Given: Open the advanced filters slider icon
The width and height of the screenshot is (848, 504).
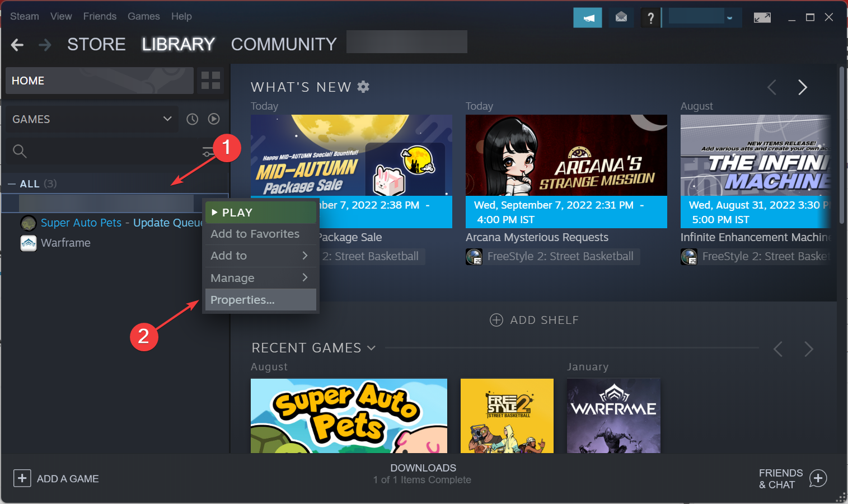Looking at the screenshot, I should coord(208,152).
